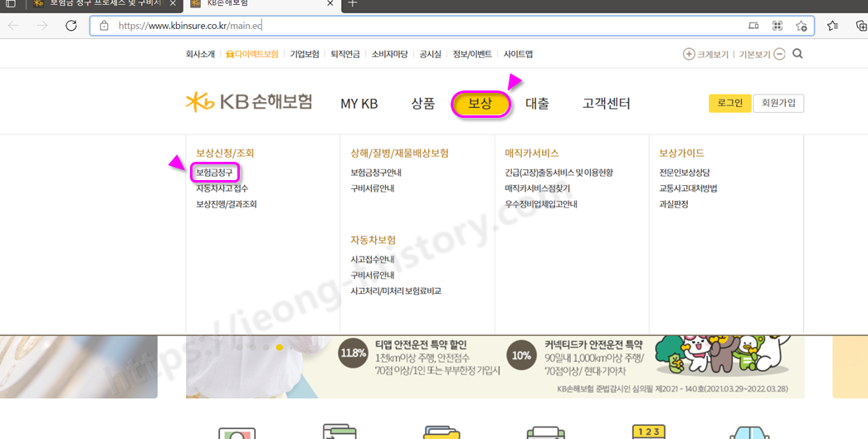
Task: Open the 티맵 안전운전 특약 할인 banner
Action: click(x=420, y=357)
